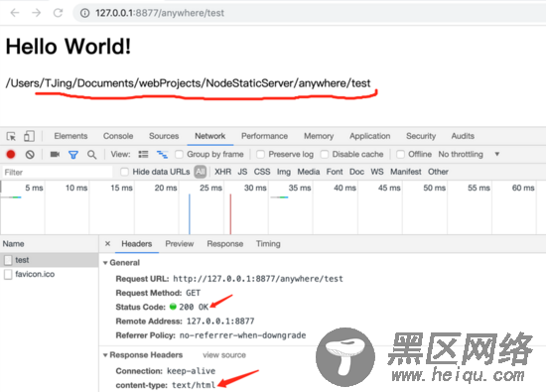546x392 pixels.
Task: Open the Elements tab
Action: (x=70, y=136)
